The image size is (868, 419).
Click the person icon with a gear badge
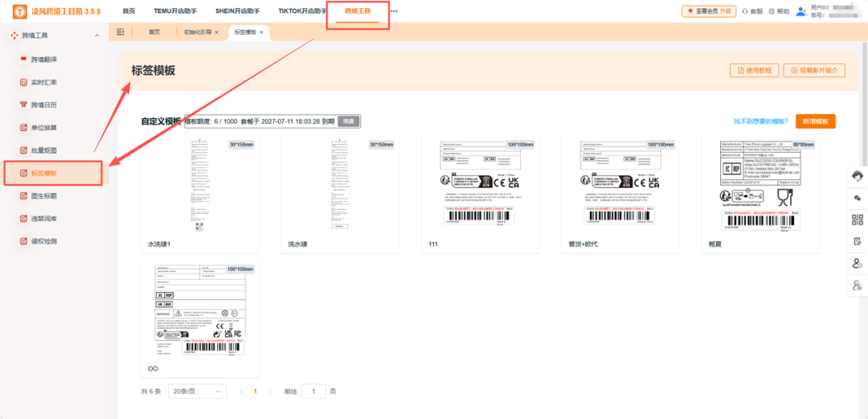pos(858,285)
